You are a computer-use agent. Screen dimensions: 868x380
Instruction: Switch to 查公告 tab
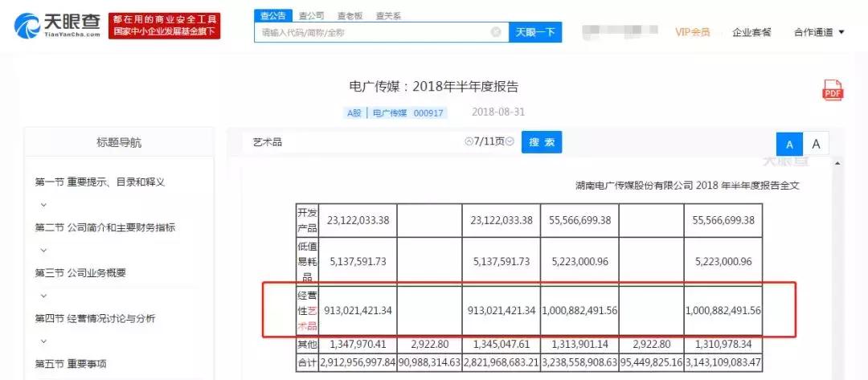pyautogui.click(x=273, y=15)
